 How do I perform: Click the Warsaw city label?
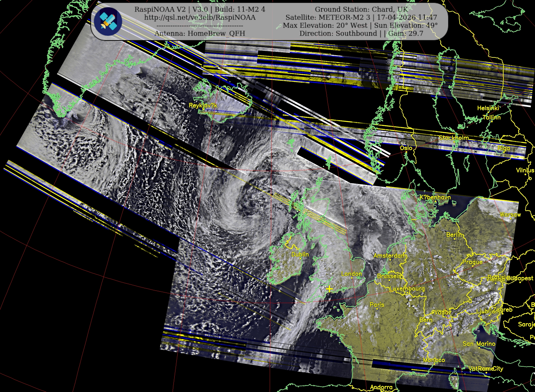pos(510,215)
